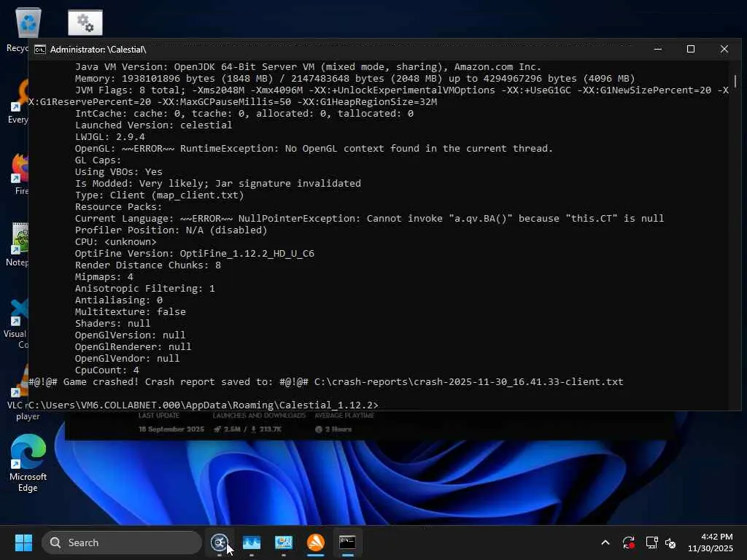This screenshot has width=747, height=560.
Task: Click the 'Resource Packs:' line
Action: click(x=118, y=206)
